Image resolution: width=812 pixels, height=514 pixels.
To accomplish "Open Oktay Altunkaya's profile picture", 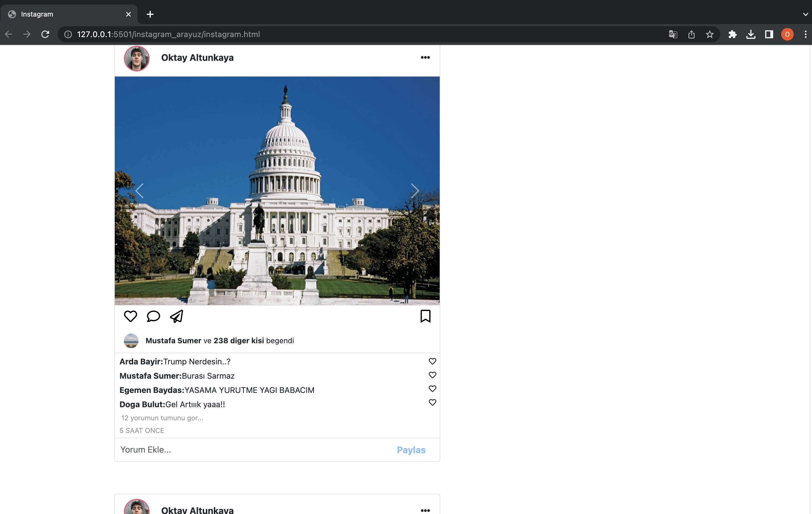I will 136,58.
